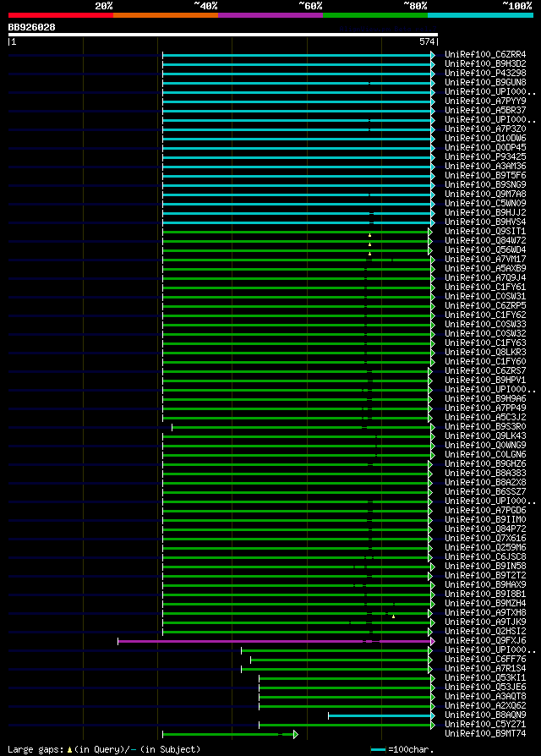Open hit UniRef100_B9GUN8
The width and height of the screenshot is (541, 756).
(x=485, y=82)
